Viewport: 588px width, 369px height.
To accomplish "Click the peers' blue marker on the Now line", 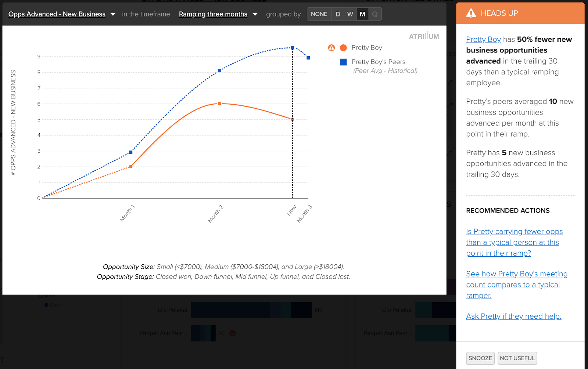I will point(293,48).
